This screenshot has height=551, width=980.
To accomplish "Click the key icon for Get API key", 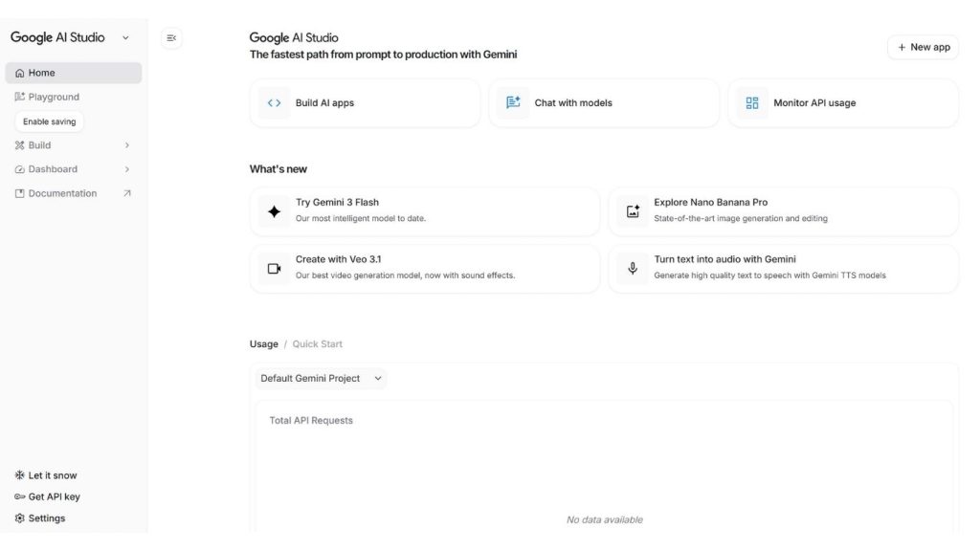I will click(18, 496).
